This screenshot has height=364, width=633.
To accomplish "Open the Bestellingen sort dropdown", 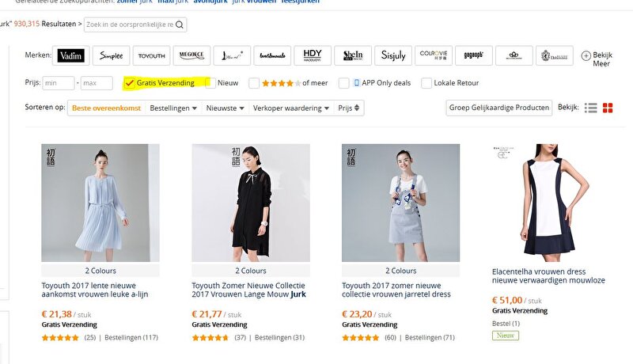I will pos(173,108).
